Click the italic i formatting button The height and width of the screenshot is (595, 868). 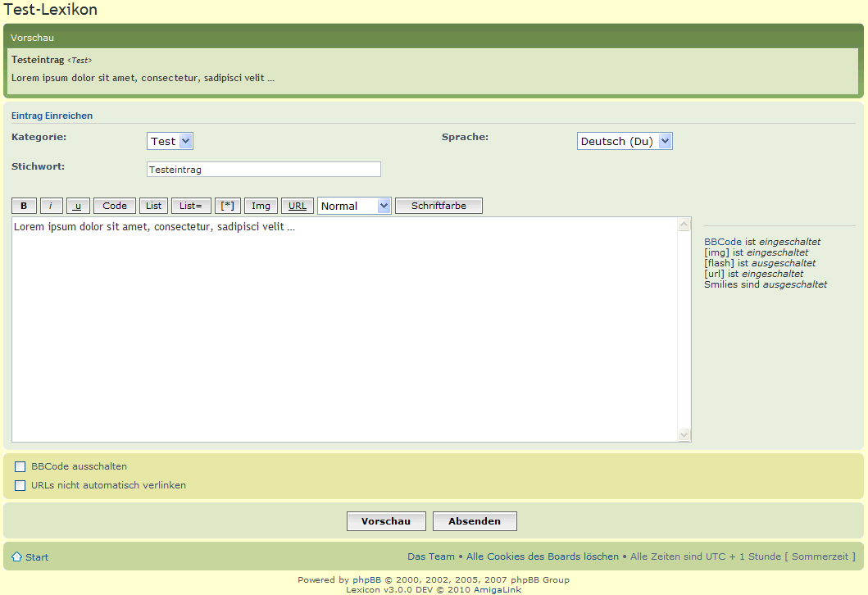[52, 206]
